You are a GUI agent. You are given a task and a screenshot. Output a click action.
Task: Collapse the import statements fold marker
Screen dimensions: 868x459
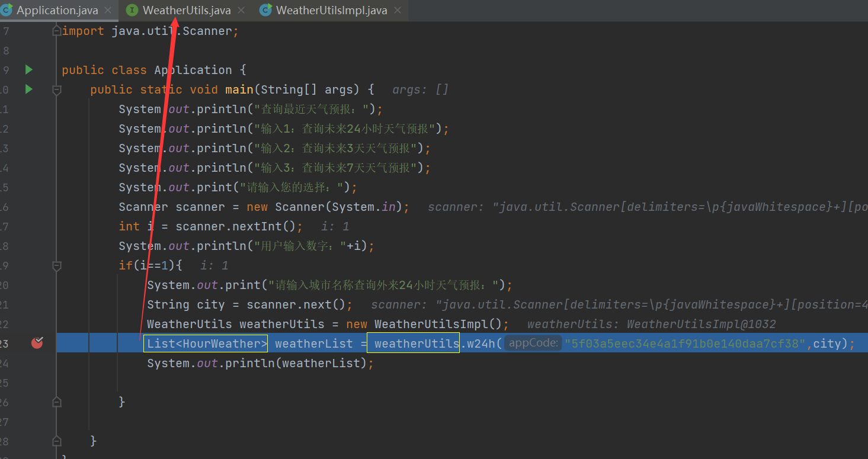pos(57,31)
